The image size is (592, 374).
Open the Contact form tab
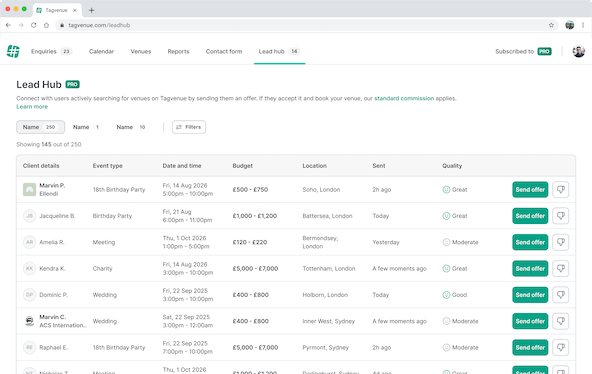click(224, 51)
